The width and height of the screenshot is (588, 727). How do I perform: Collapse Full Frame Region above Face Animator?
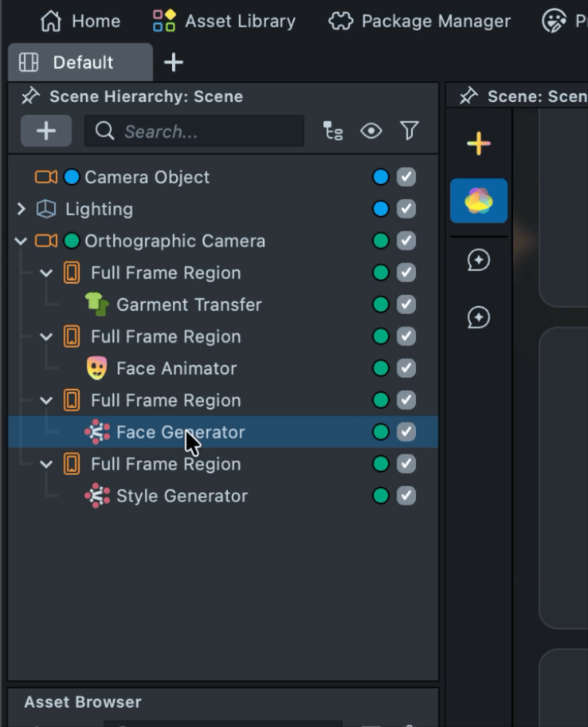[x=46, y=336]
